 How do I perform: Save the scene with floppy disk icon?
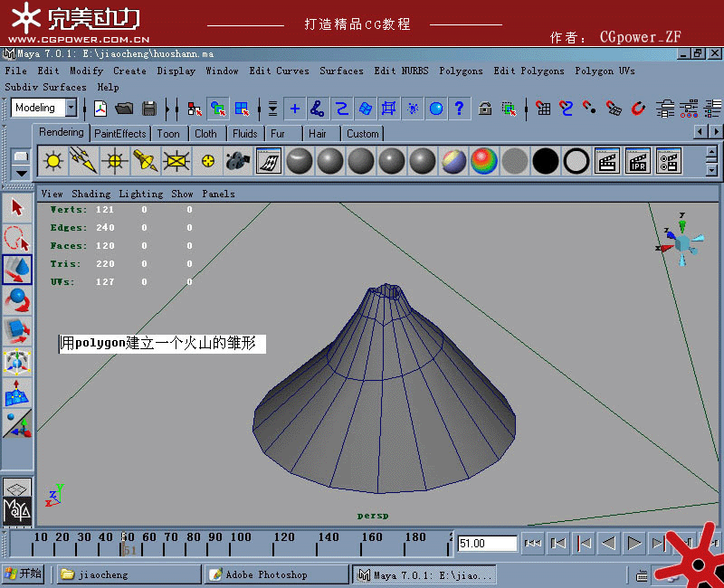tap(148, 109)
